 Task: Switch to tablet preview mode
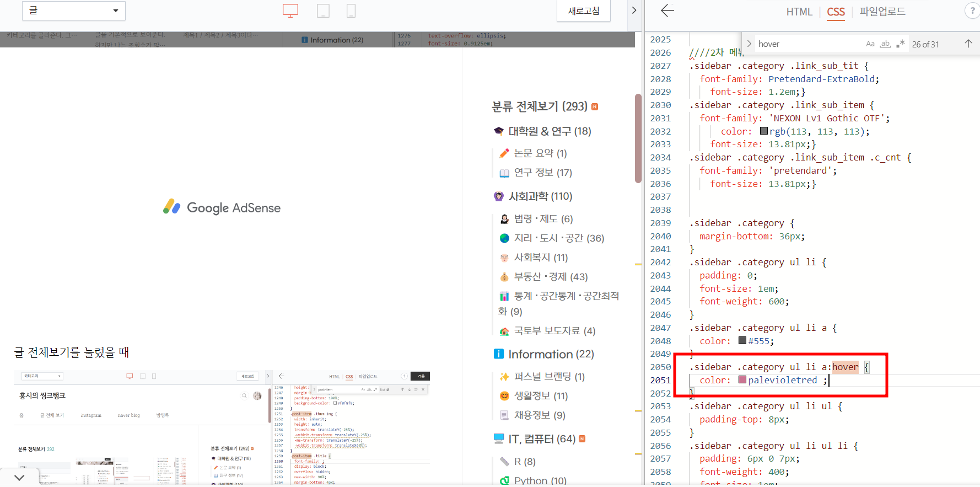[x=323, y=10]
